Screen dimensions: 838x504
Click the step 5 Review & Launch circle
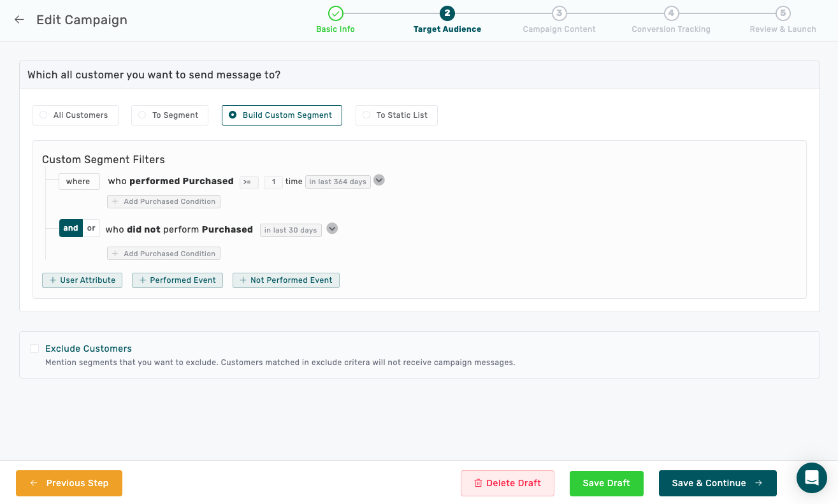[x=783, y=13]
